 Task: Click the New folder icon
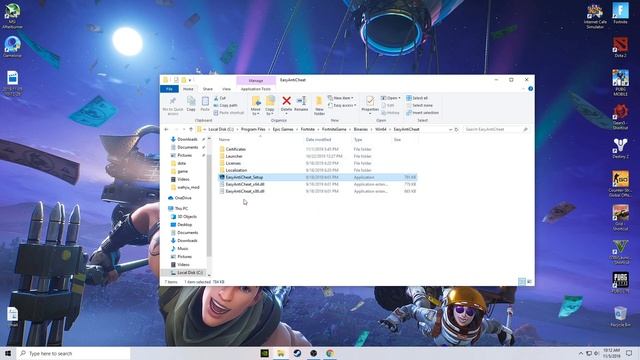coord(319,106)
